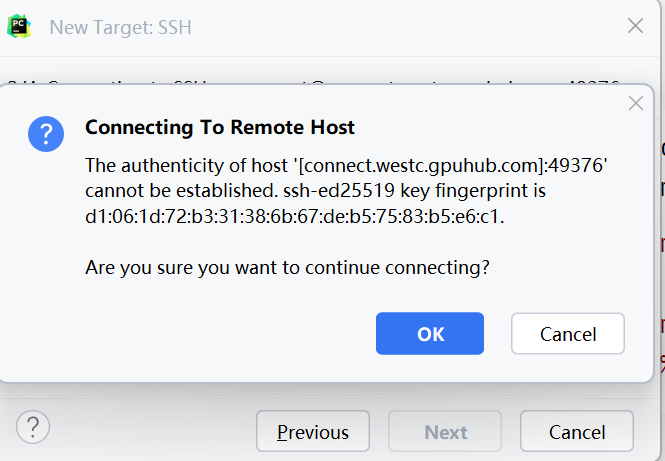This screenshot has width=665, height=461.
Task: Open help via the round question mark button
Action: point(33,427)
